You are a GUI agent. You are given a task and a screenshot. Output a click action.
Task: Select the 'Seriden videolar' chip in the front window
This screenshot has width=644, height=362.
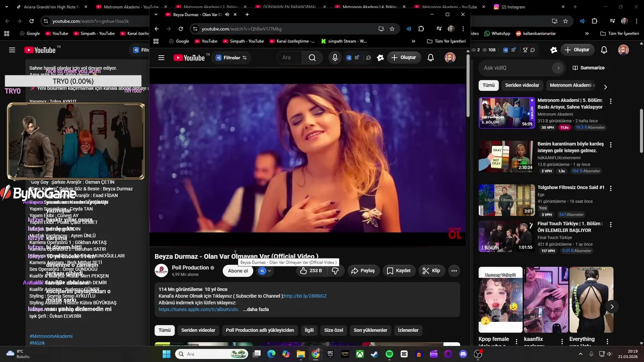point(198,330)
